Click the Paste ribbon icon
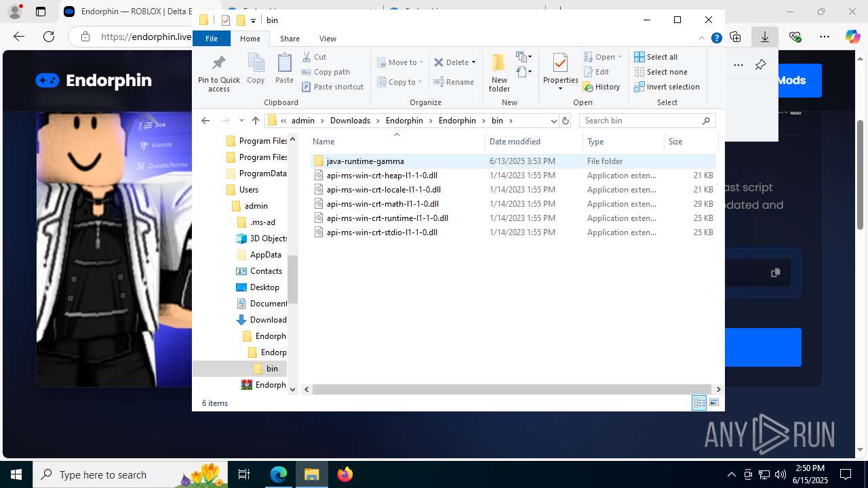The width and height of the screenshot is (868, 488). [284, 69]
